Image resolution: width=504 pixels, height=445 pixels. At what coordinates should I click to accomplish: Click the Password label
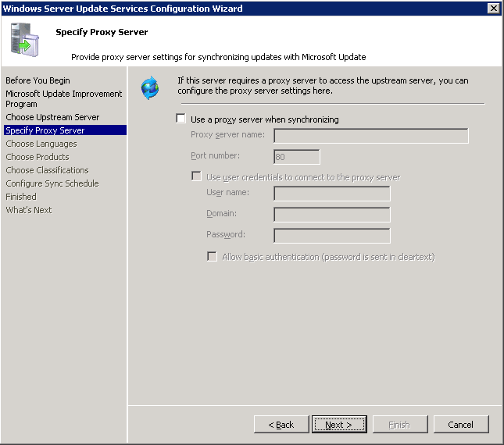(x=226, y=235)
